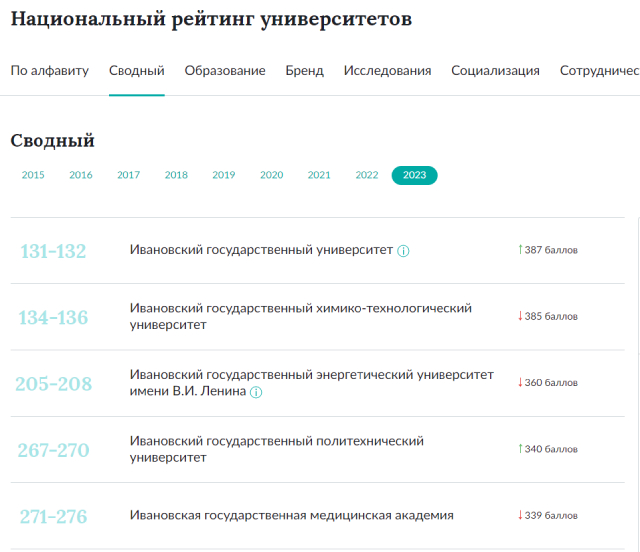640x552 pixels.
Task: Click rank 131-132
Action: 53,251
